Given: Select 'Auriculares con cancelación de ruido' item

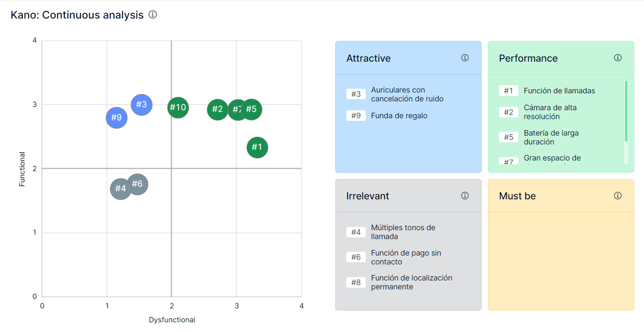Looking at the screenshot, I should point(407,94).
